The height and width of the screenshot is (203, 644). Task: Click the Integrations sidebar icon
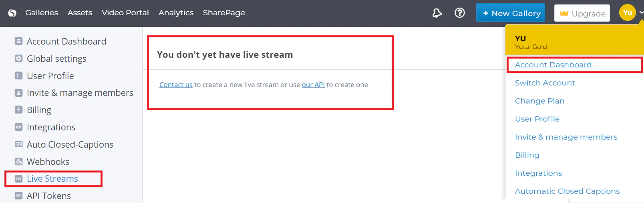point(18,127)
